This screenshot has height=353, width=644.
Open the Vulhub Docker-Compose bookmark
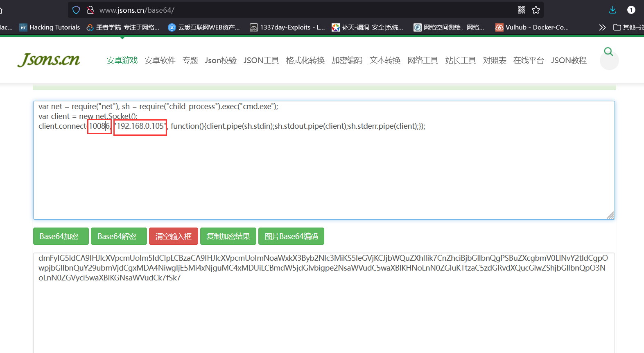pos(532,27)
